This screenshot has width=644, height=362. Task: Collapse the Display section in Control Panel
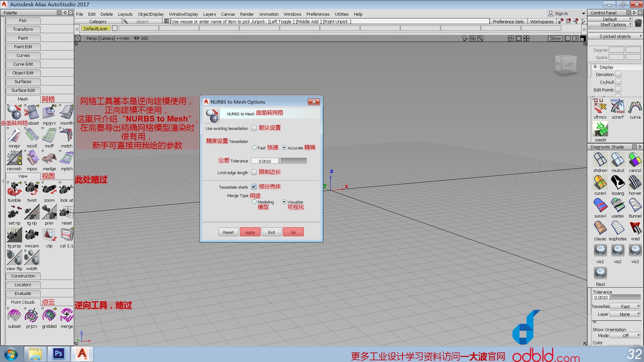coord(595,67)
